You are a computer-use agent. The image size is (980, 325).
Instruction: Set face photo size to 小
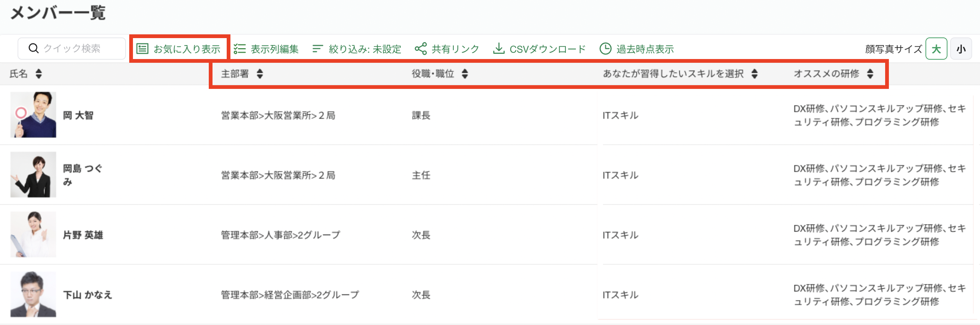(961, 49)
